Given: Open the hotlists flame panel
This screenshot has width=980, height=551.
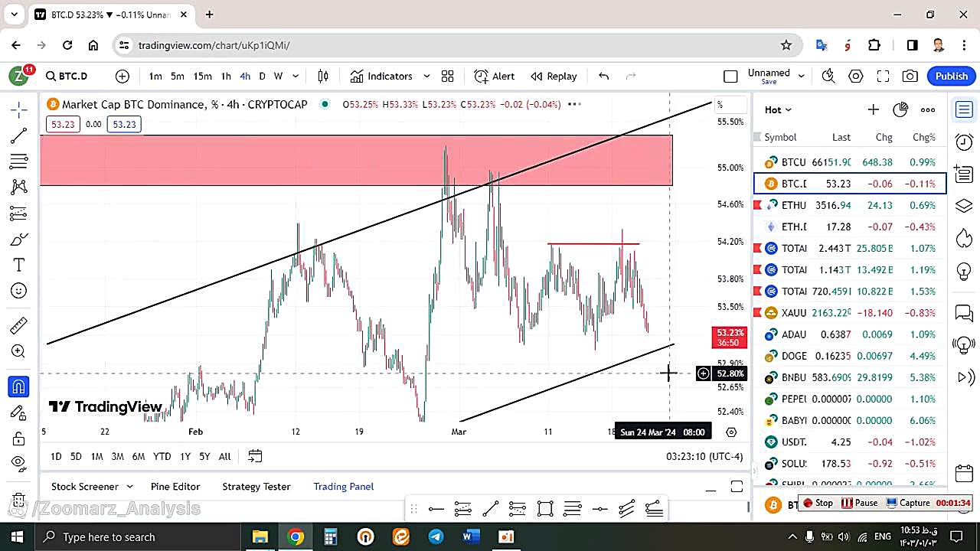Looking at the screenshot, I should tap(964, 237).
